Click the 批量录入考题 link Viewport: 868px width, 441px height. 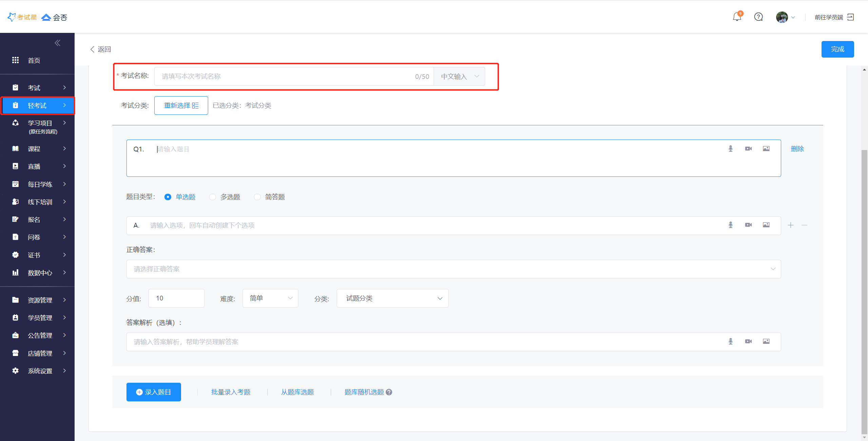coord(231,392)
